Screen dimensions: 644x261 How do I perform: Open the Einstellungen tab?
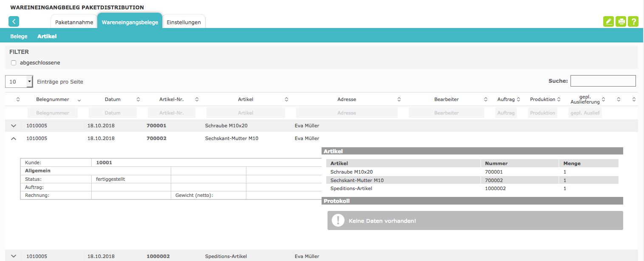click(x=184, y=22)
